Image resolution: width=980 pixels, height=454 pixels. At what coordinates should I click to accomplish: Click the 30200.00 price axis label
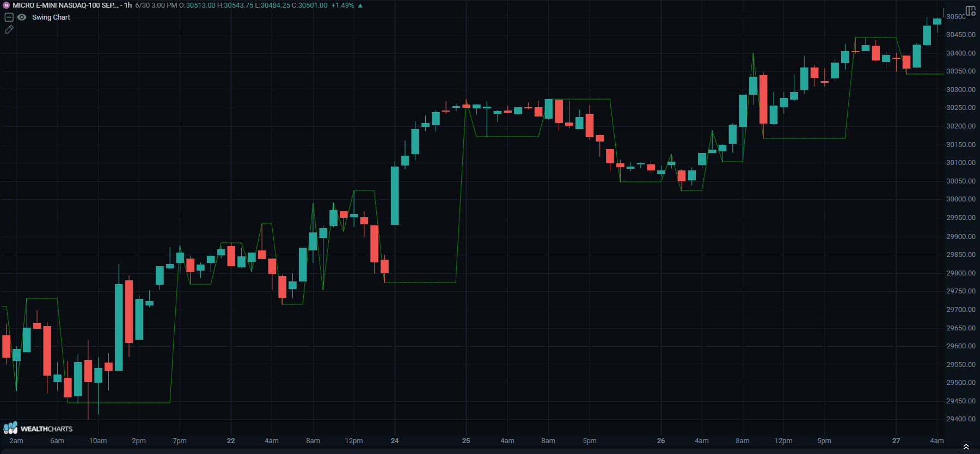coord(961,126)
